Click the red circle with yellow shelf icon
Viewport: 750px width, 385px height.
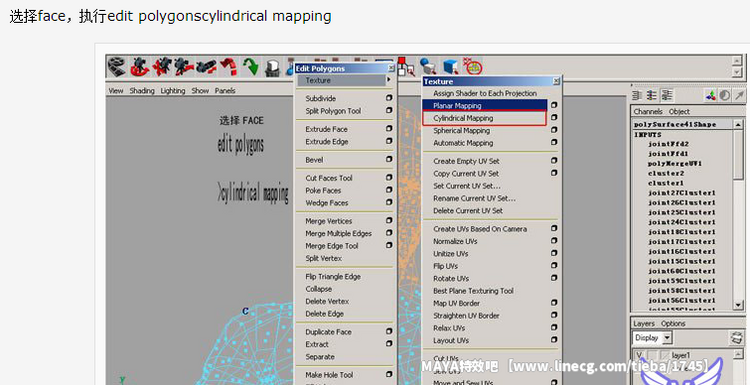pos(473,66)
